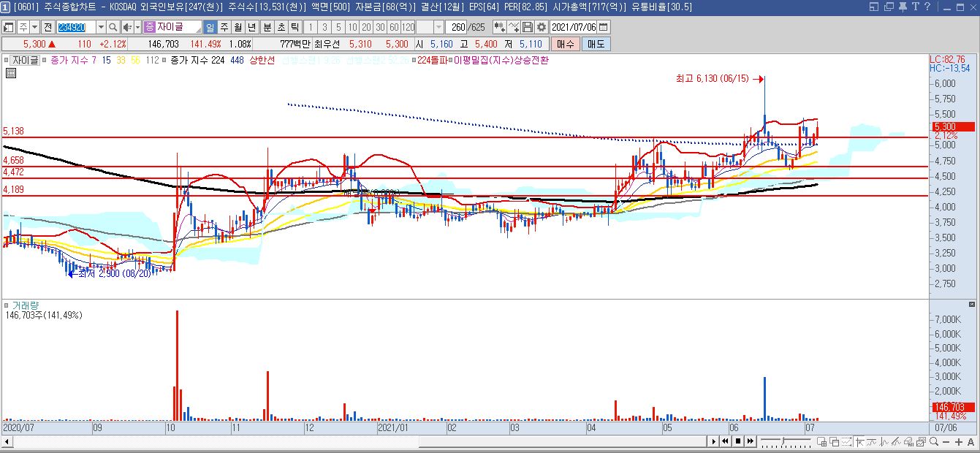The image size is (980, 453).
Task: Click the 224돌파 indicator label
Action: coord(431,61)
